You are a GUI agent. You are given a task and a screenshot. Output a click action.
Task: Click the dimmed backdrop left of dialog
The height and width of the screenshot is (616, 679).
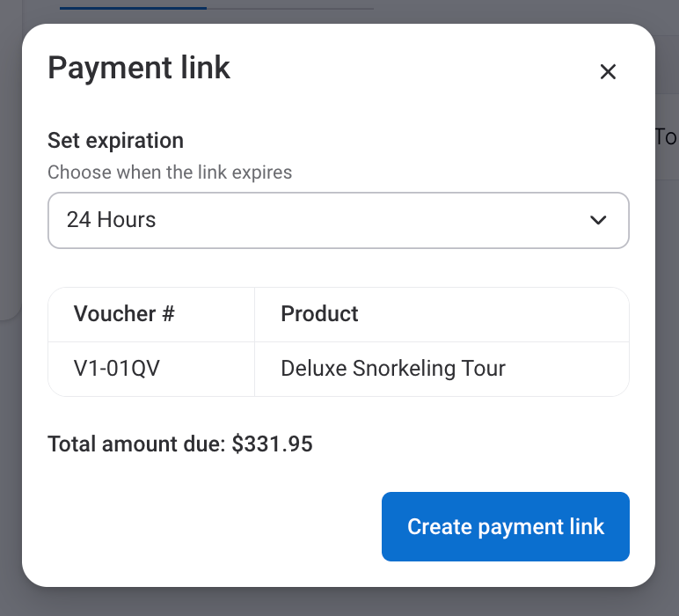(10, 396)
